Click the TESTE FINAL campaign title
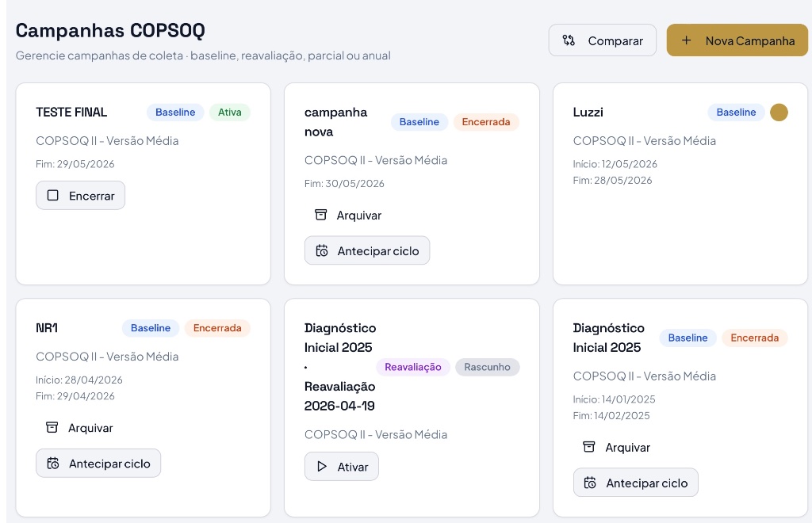 pos(71,113)
